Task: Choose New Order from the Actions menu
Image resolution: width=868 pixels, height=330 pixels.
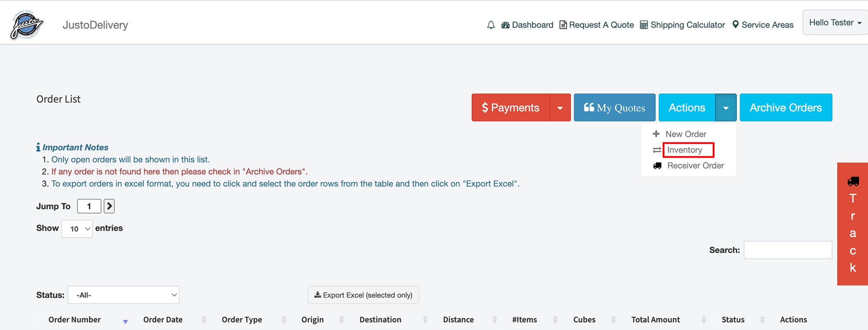Action: coord(685,134)
